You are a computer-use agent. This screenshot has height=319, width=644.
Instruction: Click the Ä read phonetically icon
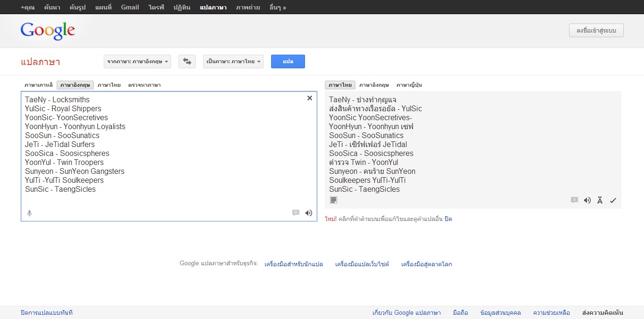600,200
